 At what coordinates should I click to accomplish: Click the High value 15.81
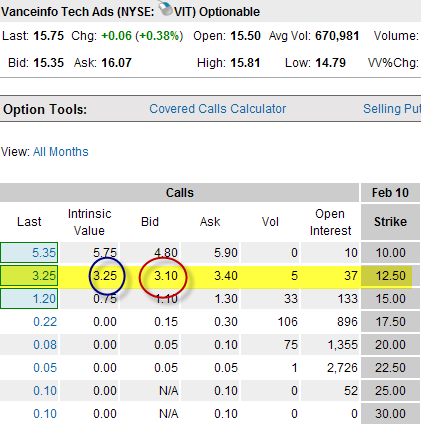point(245,63)
